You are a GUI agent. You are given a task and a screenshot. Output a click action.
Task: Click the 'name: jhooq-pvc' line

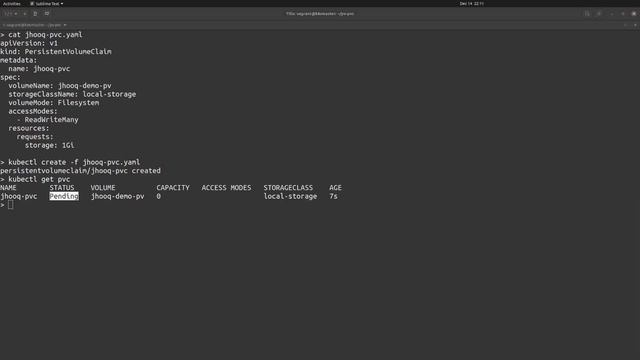(x=39, y=69)
